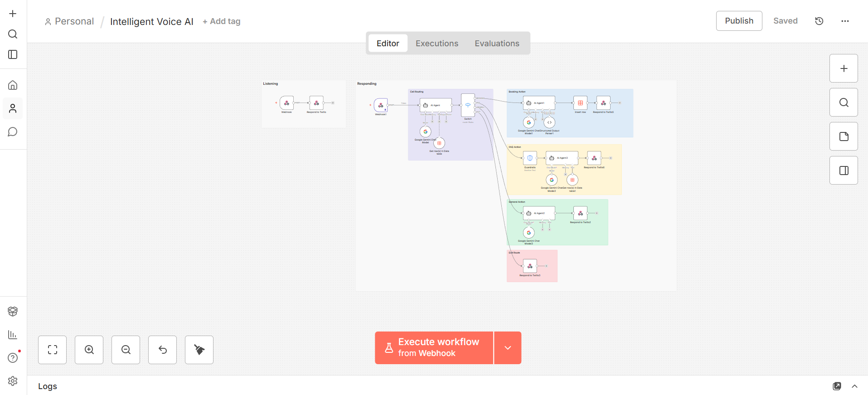Click the zoom to fit canvas icon
The image size is (868, 395).
pos(53,350)
